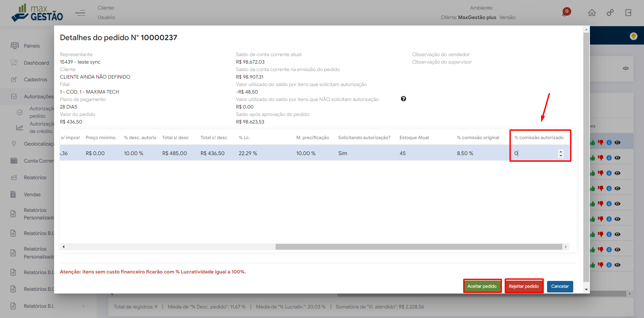This screenshot has height=318, width=644.
Task: Open Vendas in the sidebar
Action: tap(32, 195)
